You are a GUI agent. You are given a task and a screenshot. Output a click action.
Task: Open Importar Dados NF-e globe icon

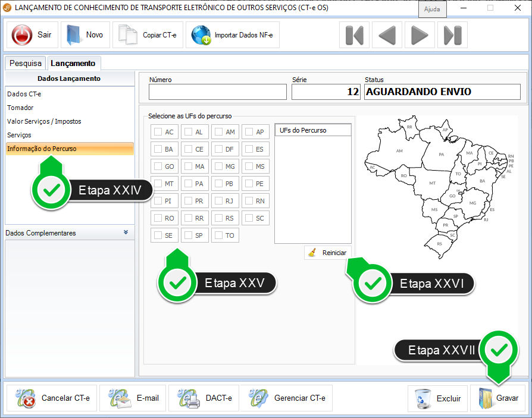(201, 35)
